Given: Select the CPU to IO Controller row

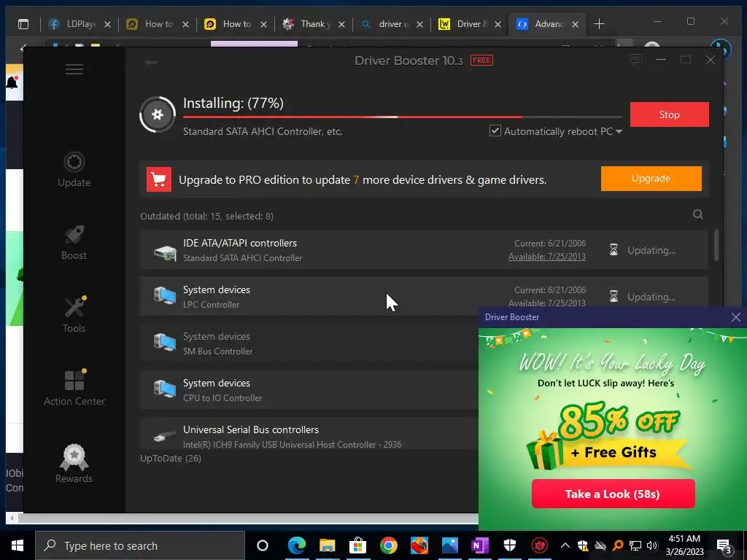Looking at the screenshot, I should coord(309,389).
